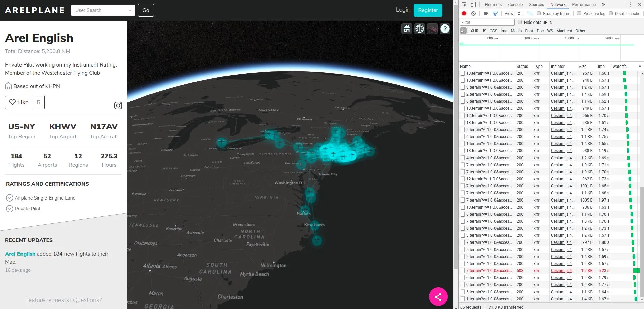Enable the Group by frame checkbox

[x=539, y=13]
